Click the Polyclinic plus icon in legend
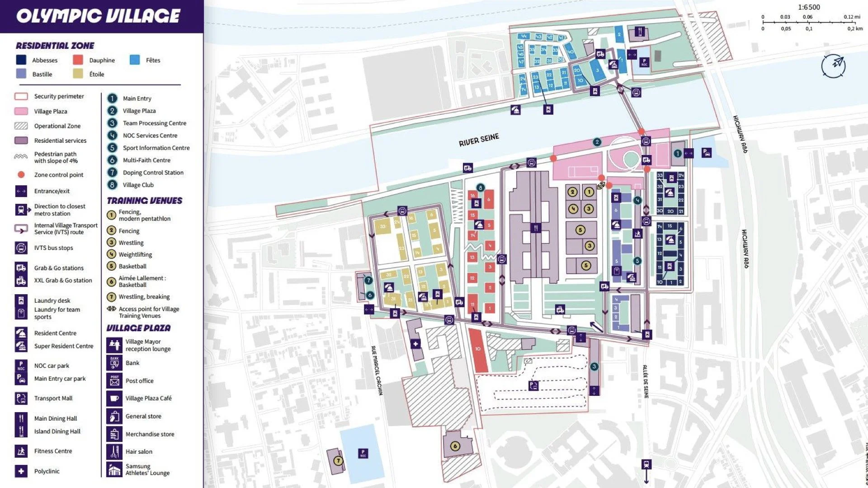Image resolution: width=868 pixels, height=488 pixels. (21, 471)
